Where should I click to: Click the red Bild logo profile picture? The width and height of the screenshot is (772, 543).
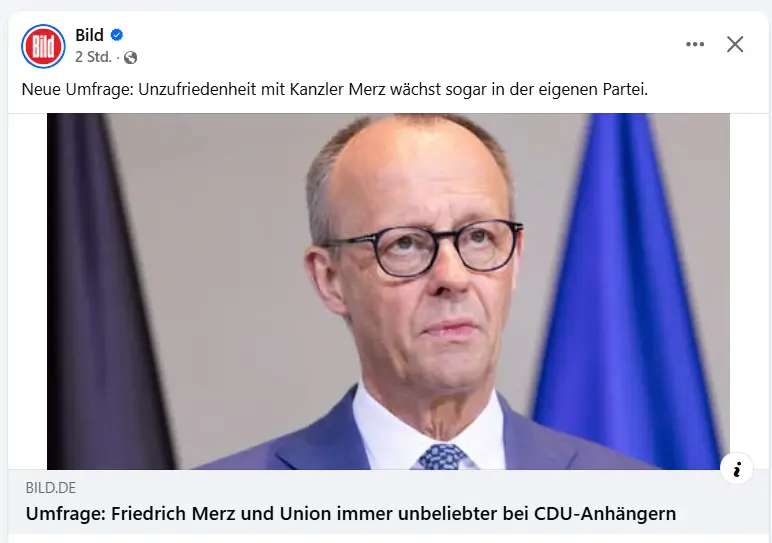coord(43,46)
